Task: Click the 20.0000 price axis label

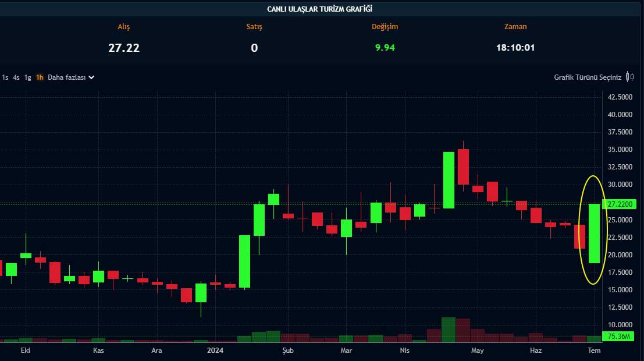Action: (620, 254)
